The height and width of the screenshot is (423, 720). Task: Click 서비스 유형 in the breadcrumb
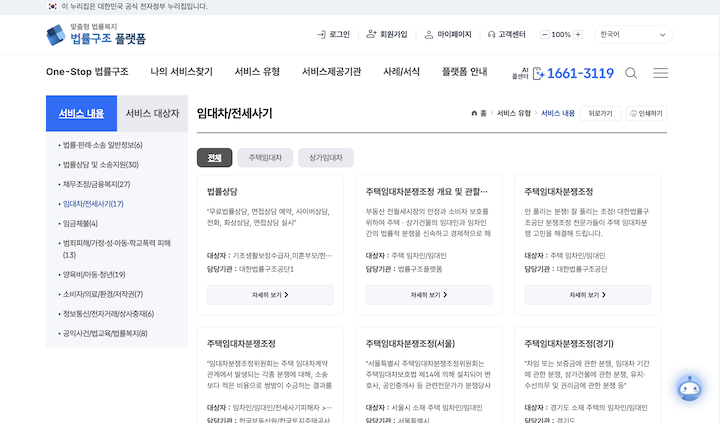pos(513,113)
